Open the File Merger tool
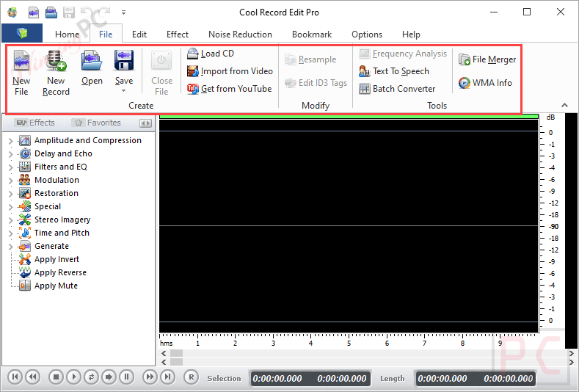Viewport: 579px width, 392px height. (487, 59)
